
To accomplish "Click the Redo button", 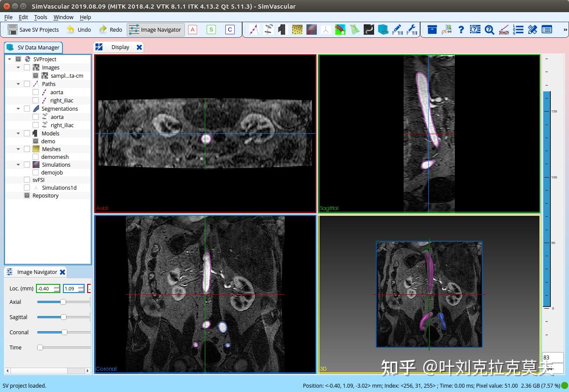I will pyautogui.click(x=110, y=30).
